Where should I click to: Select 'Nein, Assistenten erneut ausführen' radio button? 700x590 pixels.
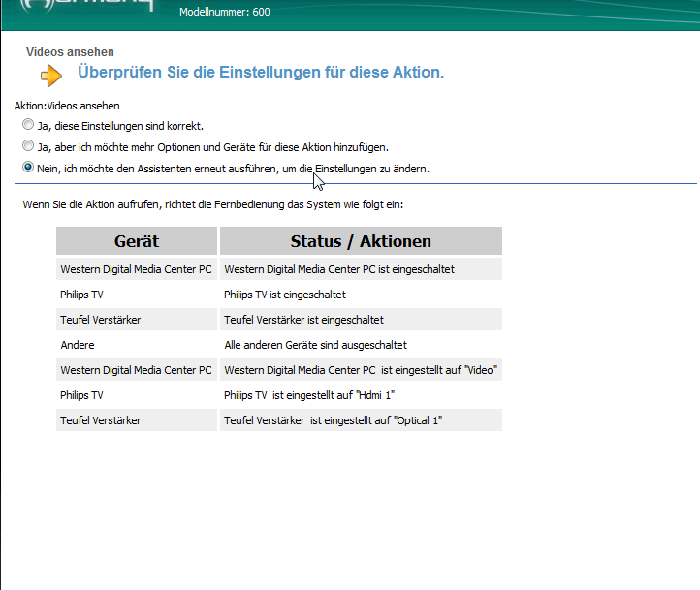(28, 168)
